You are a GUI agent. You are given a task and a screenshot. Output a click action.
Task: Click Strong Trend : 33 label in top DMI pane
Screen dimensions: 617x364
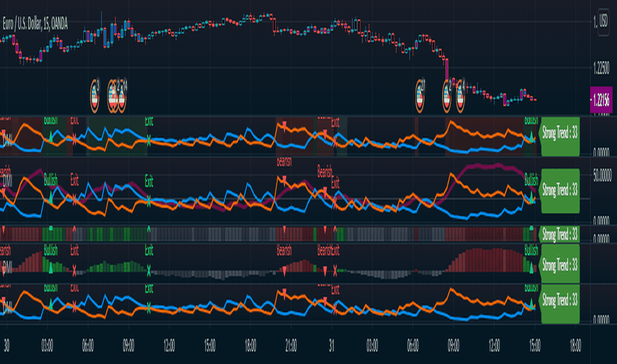click(x=559, y=136)
